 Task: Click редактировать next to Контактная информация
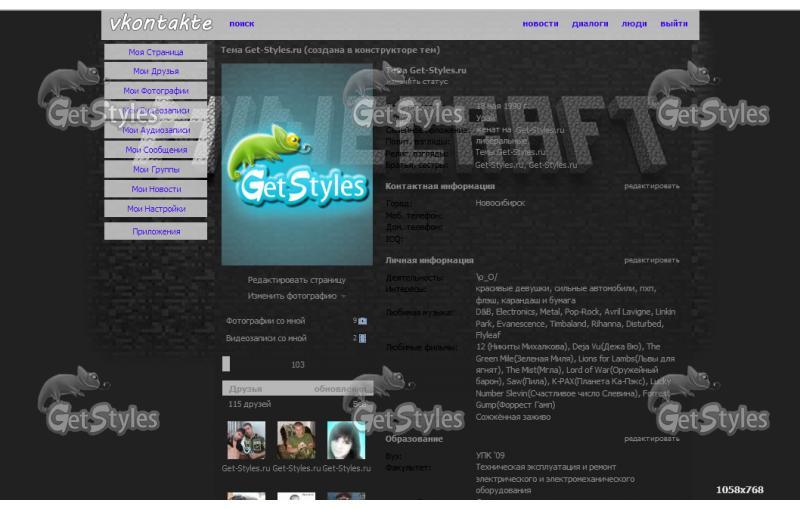(x=652, y=186)
